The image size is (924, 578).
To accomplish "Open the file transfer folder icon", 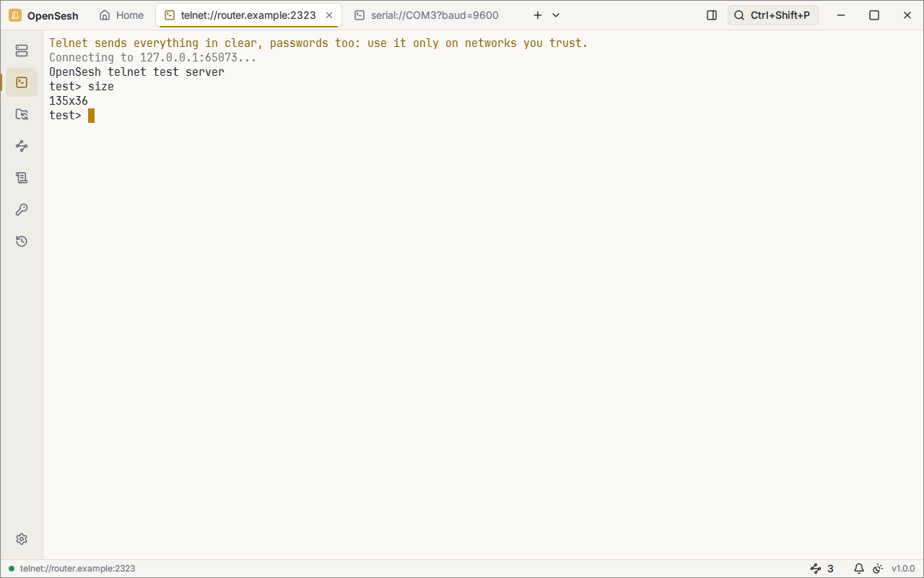I will point(22,114).
